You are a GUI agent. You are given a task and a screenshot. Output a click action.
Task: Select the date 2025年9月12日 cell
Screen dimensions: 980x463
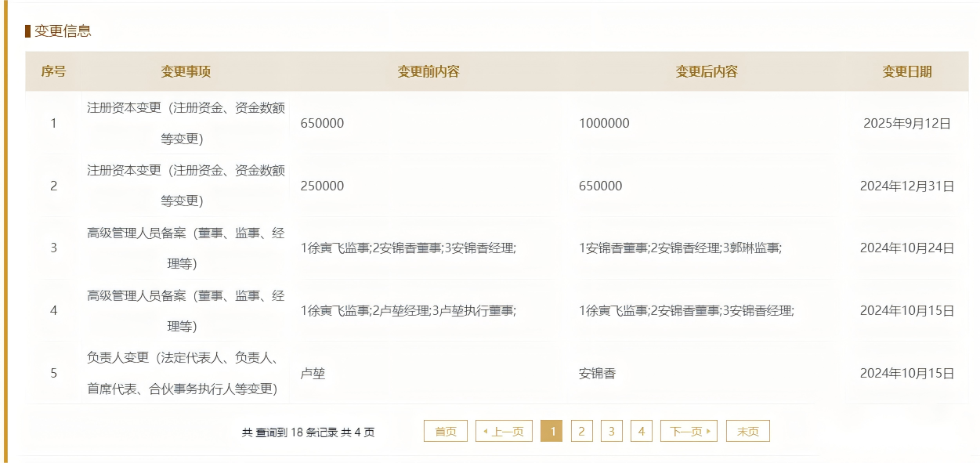(x=906, y=124)
